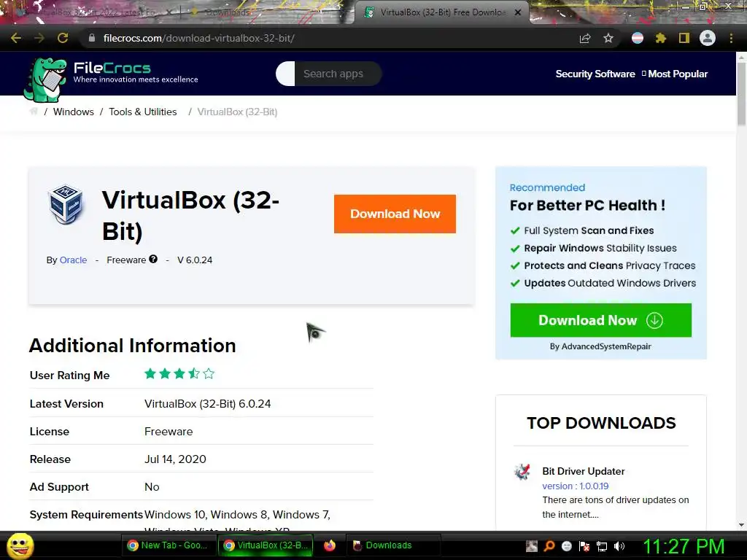Open Chrome's three-dot menu

pyautogui.click(x=731, y=38)
